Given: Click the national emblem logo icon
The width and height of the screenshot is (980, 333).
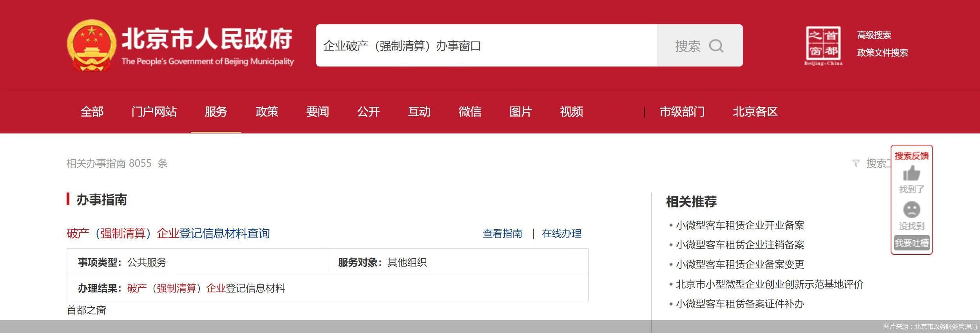Looking at the screenshot, I should pos(91,46).
